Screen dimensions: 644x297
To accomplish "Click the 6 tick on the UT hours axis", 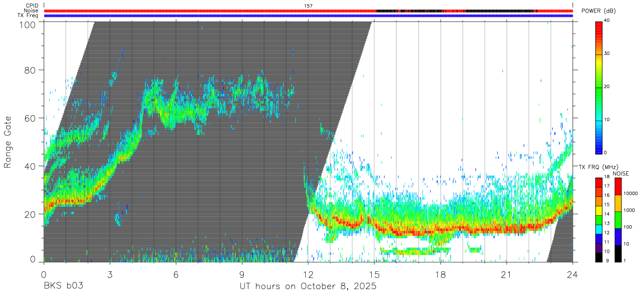I will (x=176, y=274).
